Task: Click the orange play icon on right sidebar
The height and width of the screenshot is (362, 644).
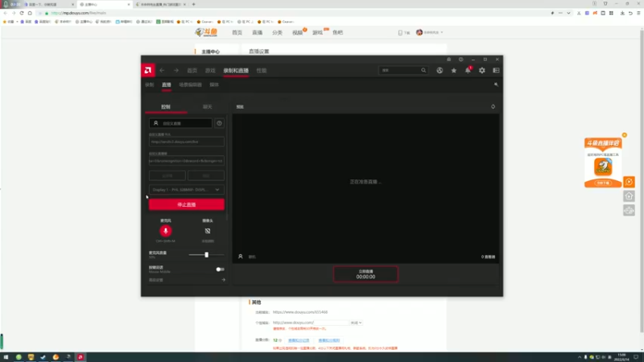Action: (x=629, y=182)
